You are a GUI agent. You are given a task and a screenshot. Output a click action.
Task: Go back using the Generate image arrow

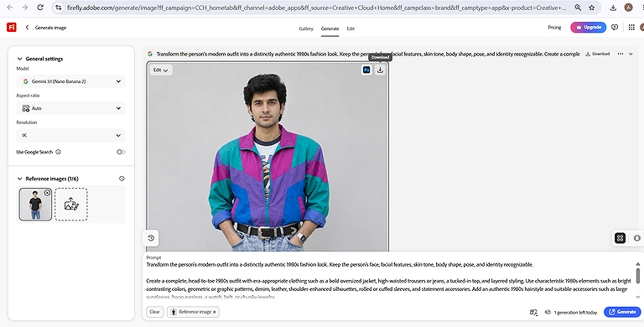click(x=27, y=28)
